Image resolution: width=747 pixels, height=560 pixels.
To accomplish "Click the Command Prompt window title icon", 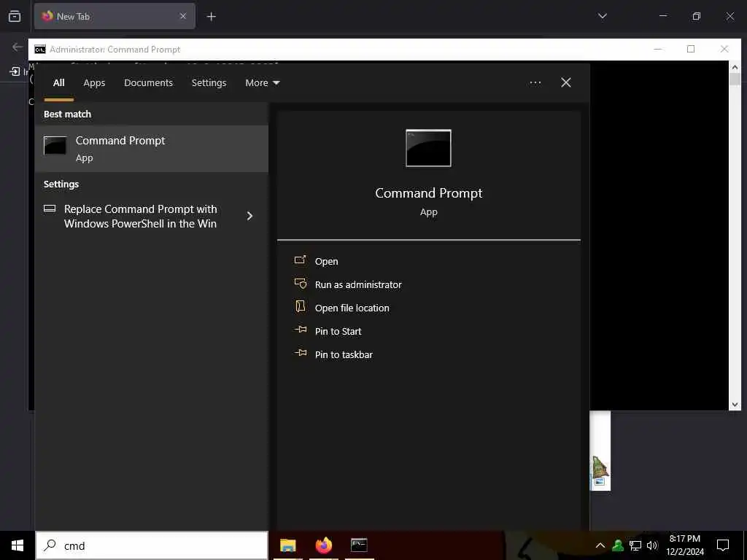I will pos(40,50).
